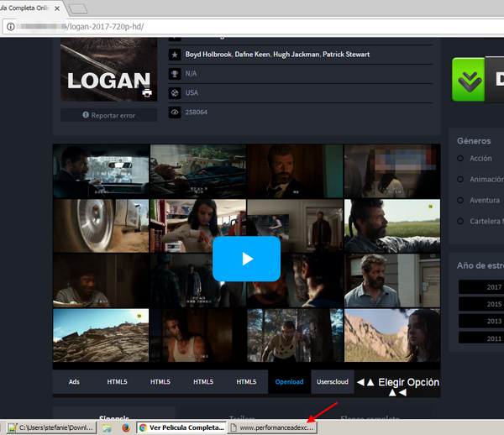The width and height of the screenshot is (504, 435).
Task: Click the site info icon in address bar
Action: point(10,26)
